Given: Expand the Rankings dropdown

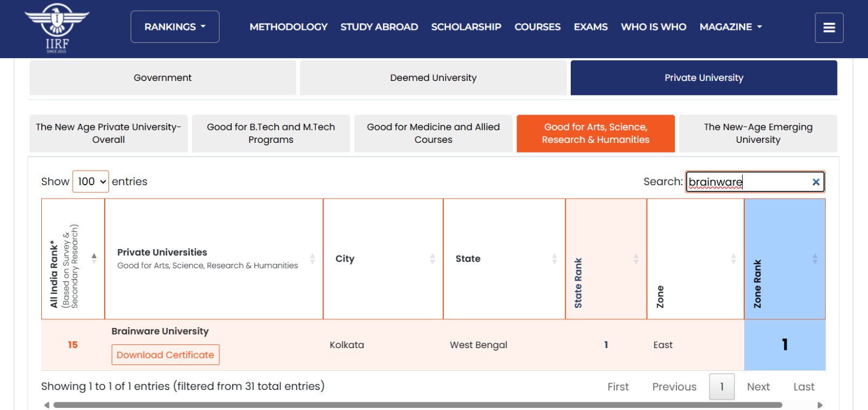Looking at the screenshot, I should point(175,27).
